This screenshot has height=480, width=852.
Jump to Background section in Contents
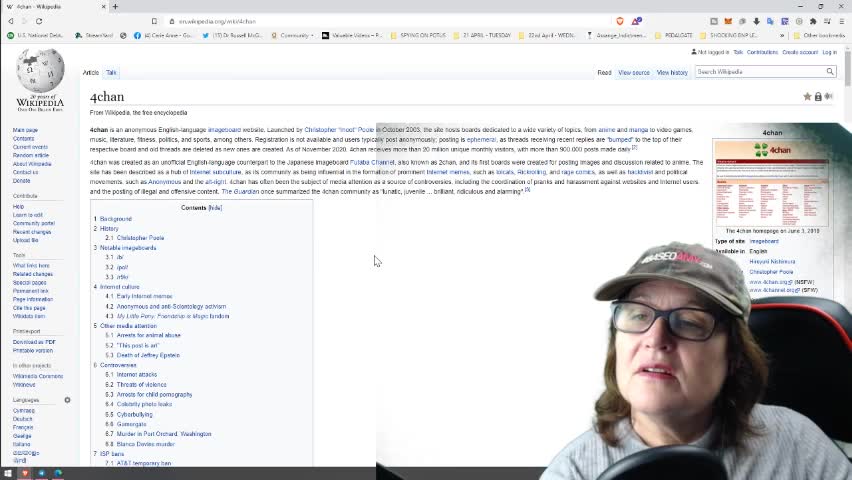click(116, 219)
